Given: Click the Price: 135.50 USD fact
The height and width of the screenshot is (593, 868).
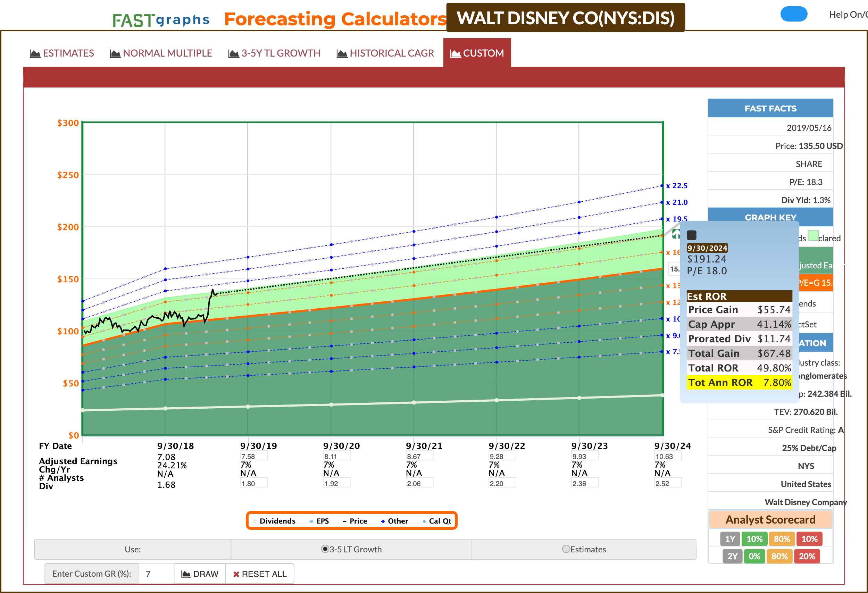Looking at the screenshot, I should (809, 146).
